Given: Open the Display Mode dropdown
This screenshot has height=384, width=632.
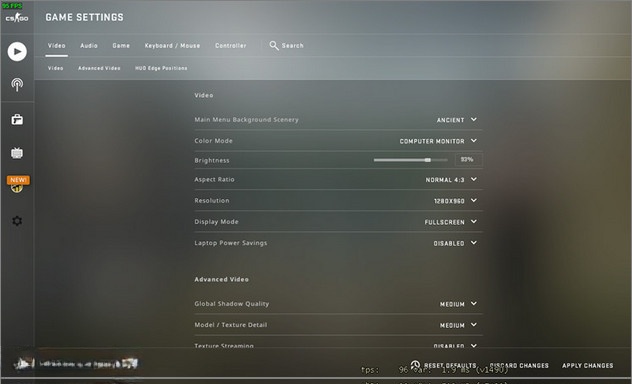Looking at the screenshot, I should click(451, 222).
